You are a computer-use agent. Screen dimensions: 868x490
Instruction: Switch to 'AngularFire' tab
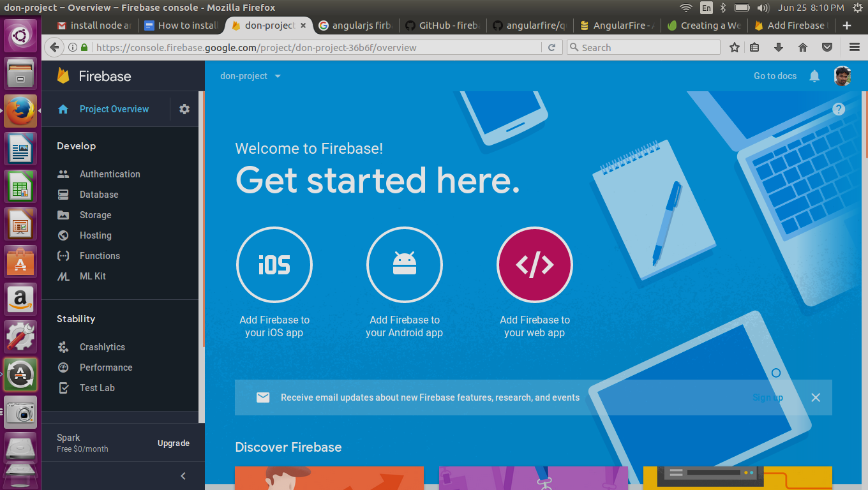617,26
